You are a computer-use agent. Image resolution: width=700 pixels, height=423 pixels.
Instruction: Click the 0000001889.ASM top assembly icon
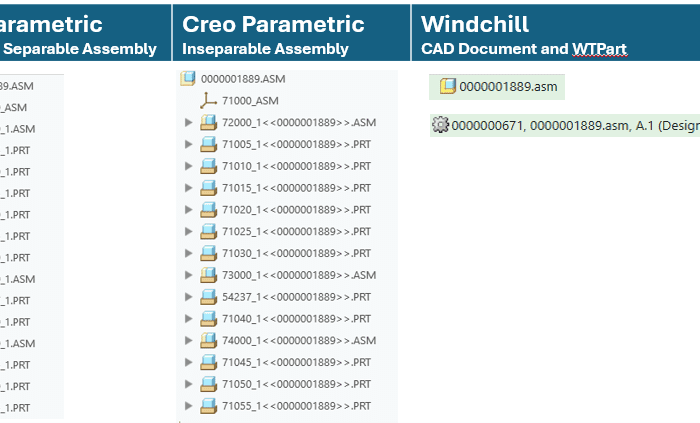[x=188, y=78]
